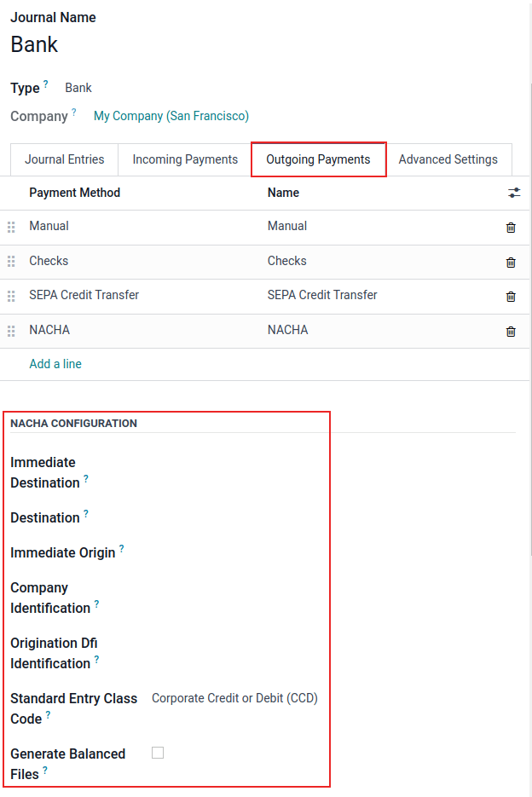Enable the Generate Balanced Files checkbox

click(158, 753)
